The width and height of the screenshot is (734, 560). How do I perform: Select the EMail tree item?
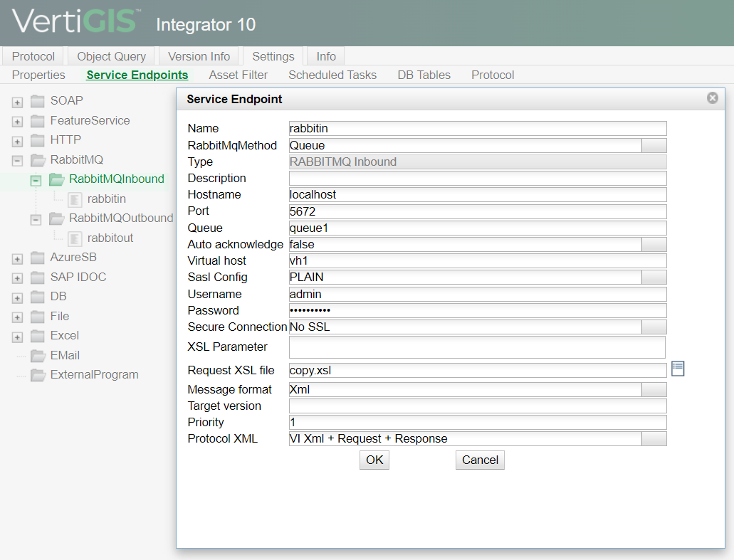(x=65, y=356)
